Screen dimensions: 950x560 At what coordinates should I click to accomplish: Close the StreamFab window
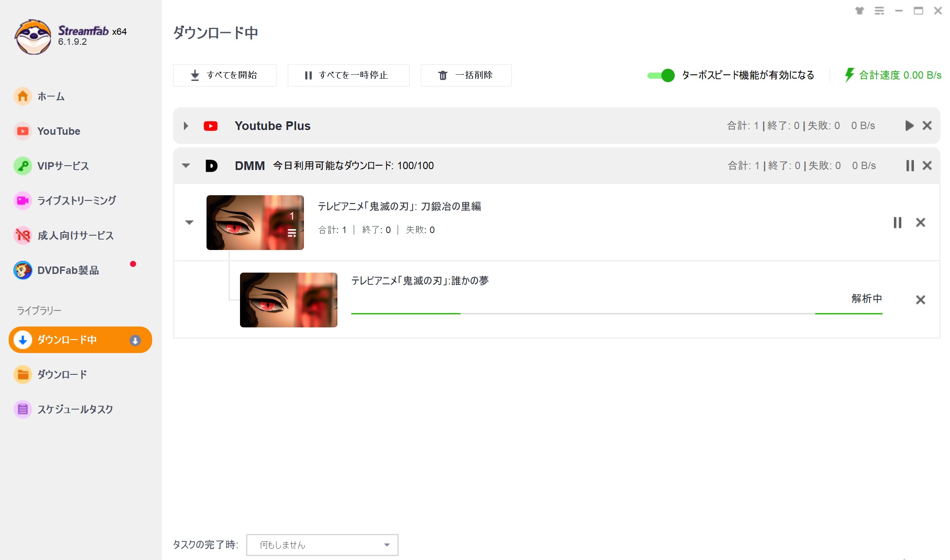(938, 11)
